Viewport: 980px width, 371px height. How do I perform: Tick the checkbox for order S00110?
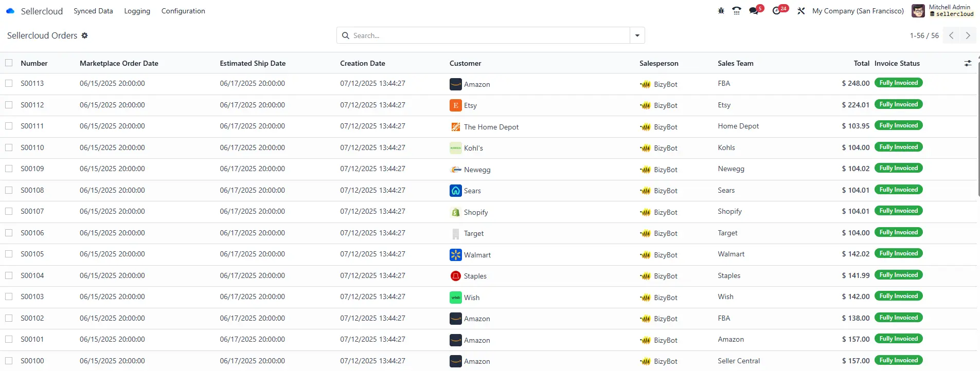click(x=9, y=147)
